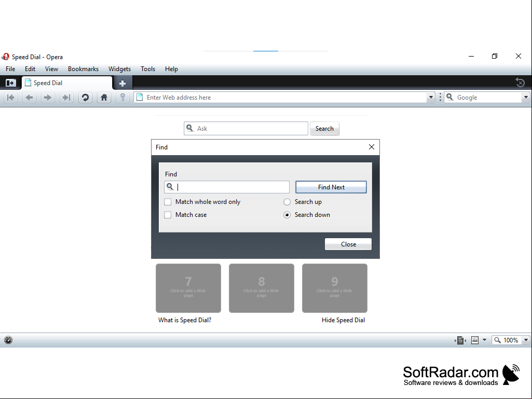Click Speed Dial slot 7 thumbnail

[188, 288]
